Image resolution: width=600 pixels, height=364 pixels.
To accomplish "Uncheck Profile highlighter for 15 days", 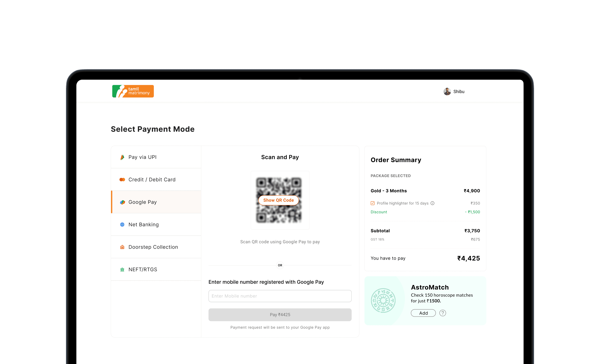I will point(373,203).
